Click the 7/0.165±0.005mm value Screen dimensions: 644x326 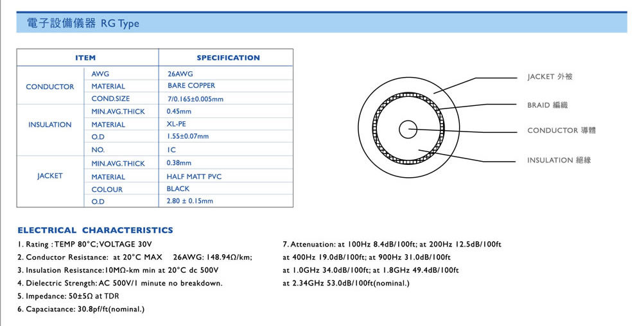point(195,99)
